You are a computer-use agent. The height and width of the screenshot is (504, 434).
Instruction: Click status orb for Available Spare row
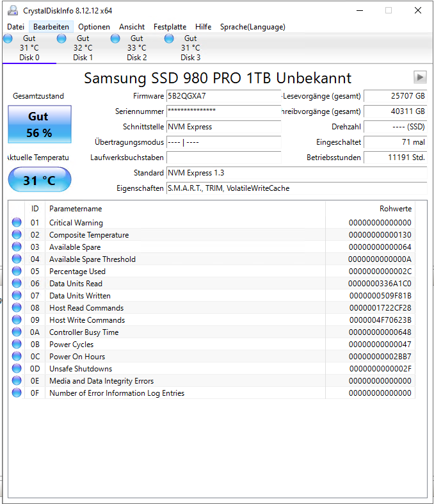[x=17, y=247]
